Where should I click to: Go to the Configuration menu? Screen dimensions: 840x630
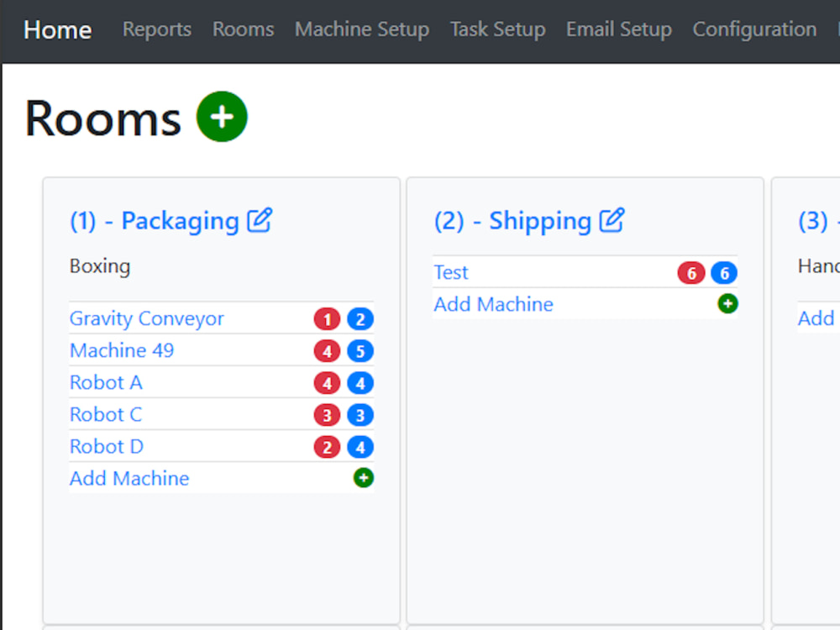(x=753, y=29)
